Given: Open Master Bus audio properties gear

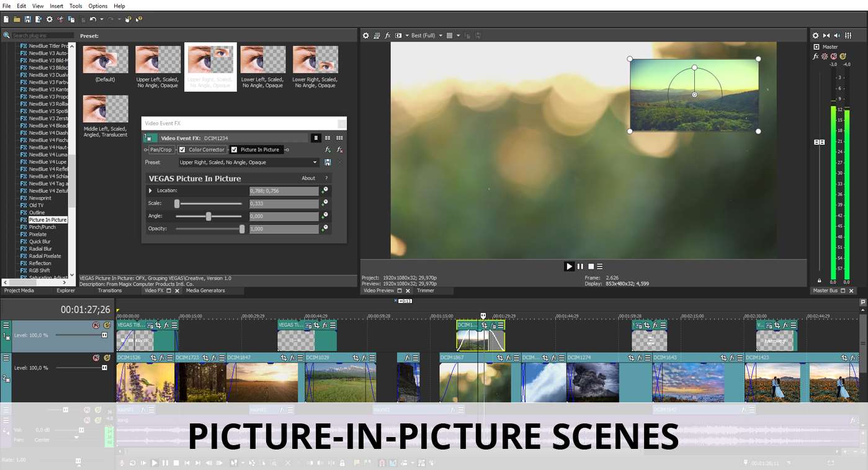Looking at the screenshot, I should (816, 35).
